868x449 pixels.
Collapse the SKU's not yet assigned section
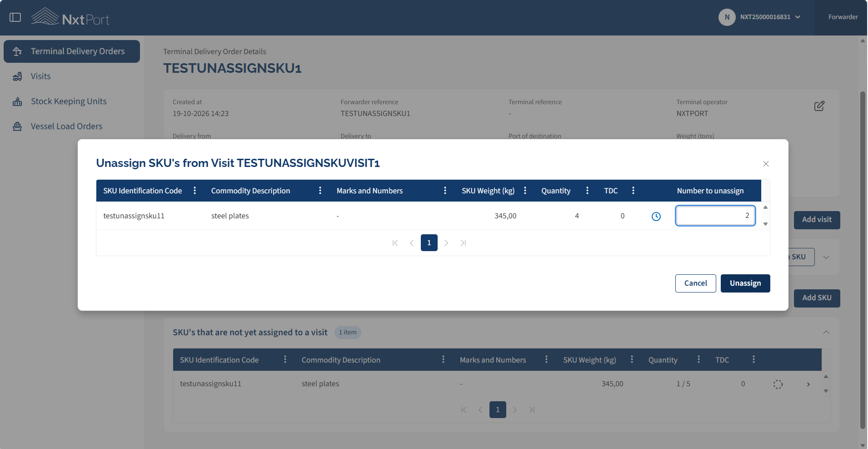(826, 333)
